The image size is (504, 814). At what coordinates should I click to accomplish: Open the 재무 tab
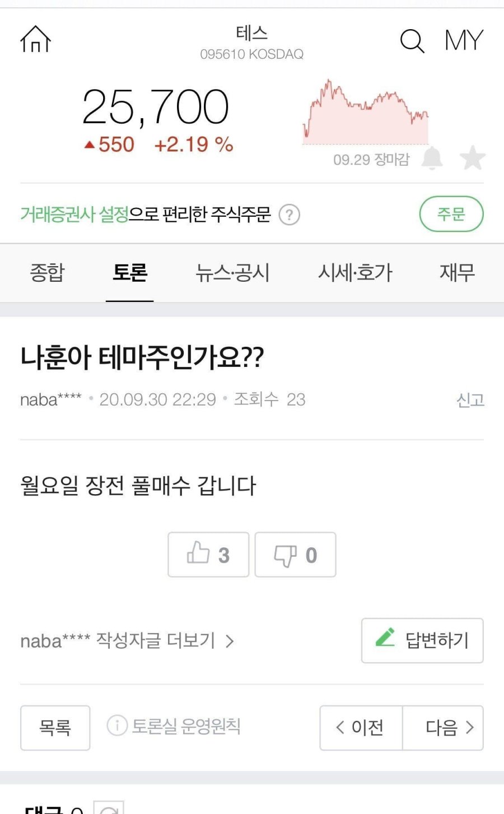point(457,273)
